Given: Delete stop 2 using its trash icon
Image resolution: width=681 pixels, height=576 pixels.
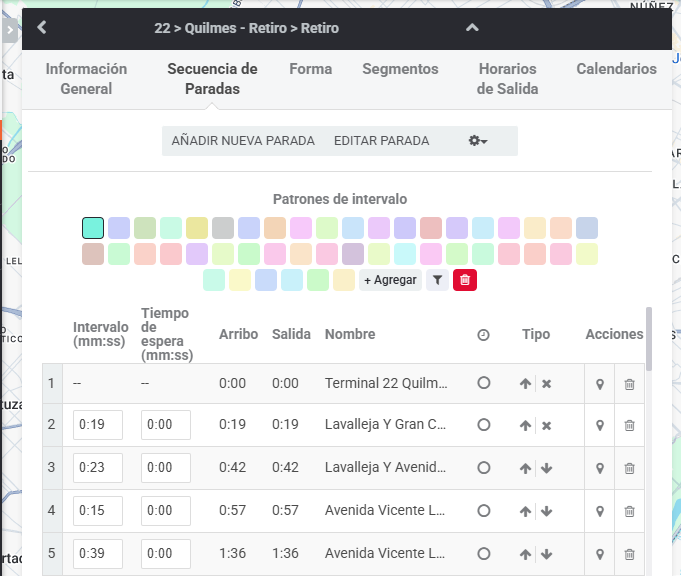Looking at the screenshot, I should (x=629, y=425).
